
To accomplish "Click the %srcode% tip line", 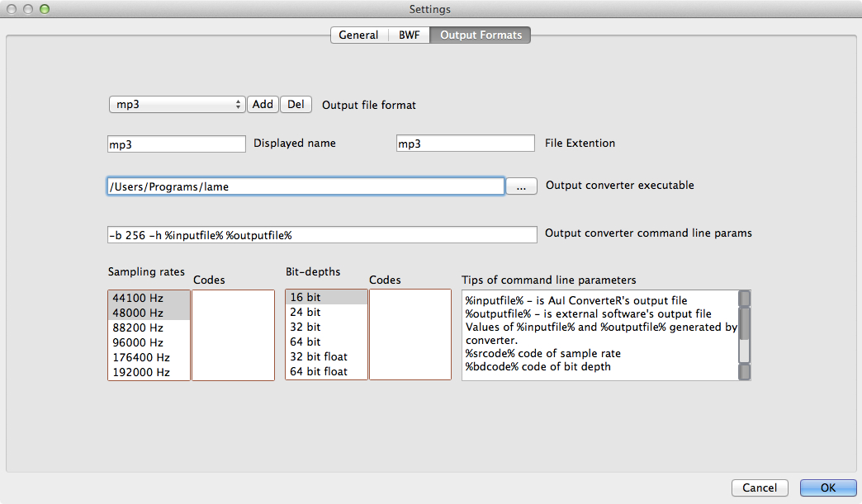I will [543, 353].
